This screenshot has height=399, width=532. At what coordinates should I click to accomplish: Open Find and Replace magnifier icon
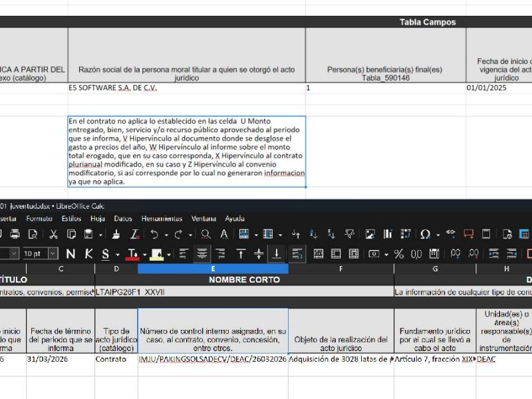tap(205, 234)
